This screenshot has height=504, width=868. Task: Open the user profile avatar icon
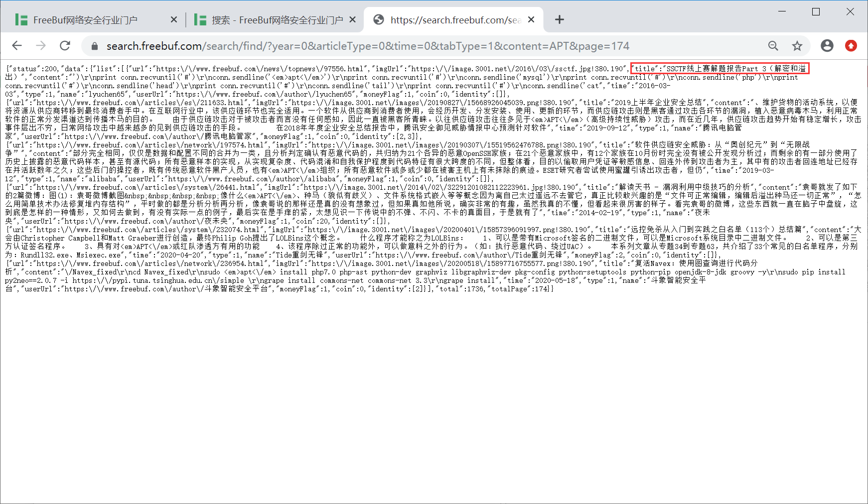(827, 46)
